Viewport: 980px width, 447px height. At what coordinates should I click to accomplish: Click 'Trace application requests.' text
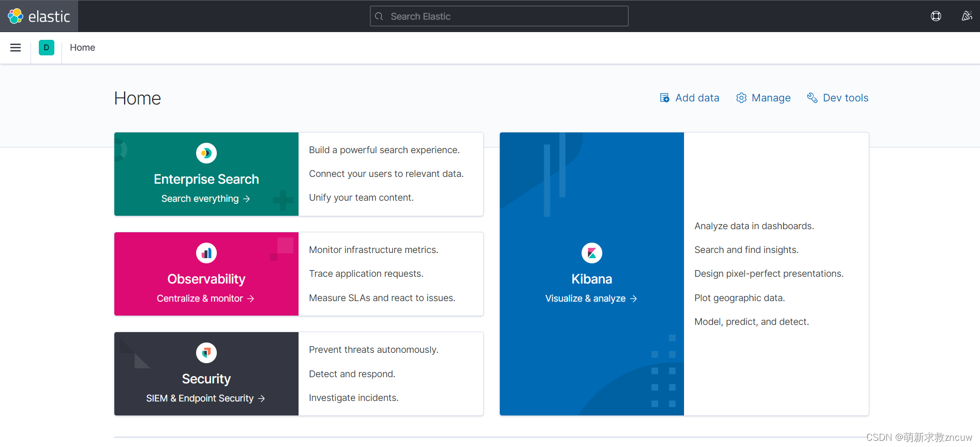(366, 274)
